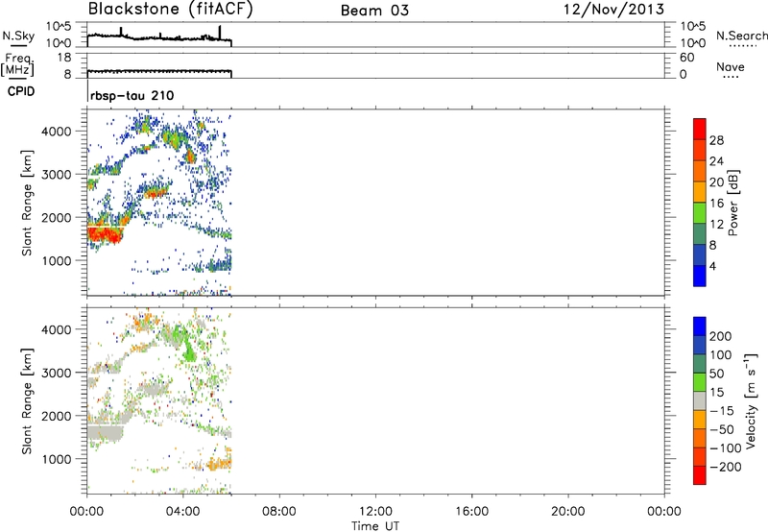768x532 pixels.
Task: Click the red top segment of Power colorbar
Action: (x=700, y=129)
